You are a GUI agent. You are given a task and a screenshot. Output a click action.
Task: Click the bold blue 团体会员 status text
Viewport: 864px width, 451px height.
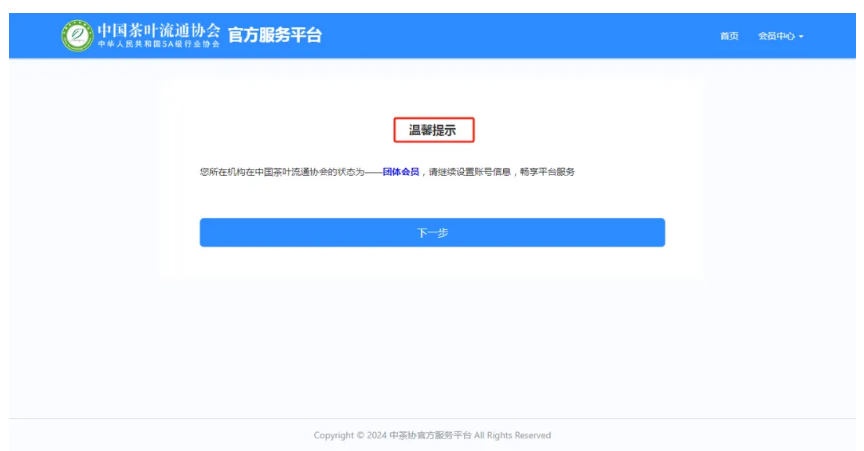tap(401, 172)
